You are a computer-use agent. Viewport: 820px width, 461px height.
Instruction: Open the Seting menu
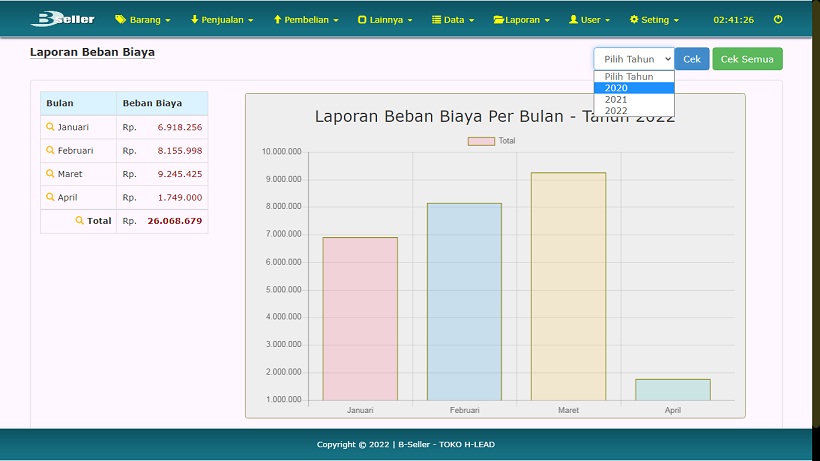click(x=654, y=19)
